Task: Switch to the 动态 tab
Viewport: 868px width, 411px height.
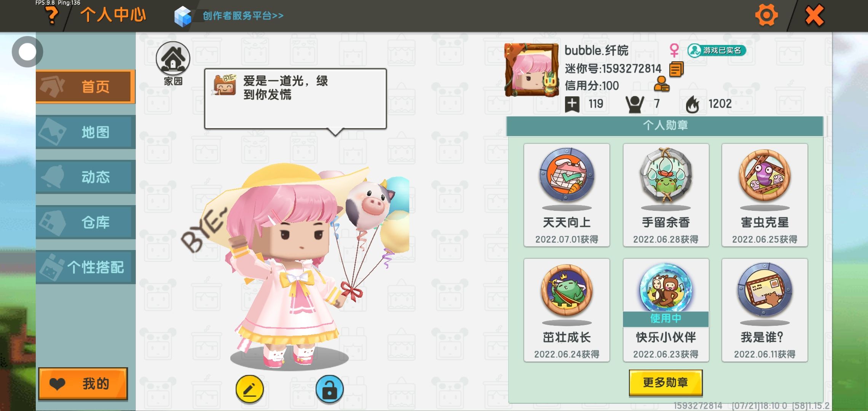Action: 85,177
